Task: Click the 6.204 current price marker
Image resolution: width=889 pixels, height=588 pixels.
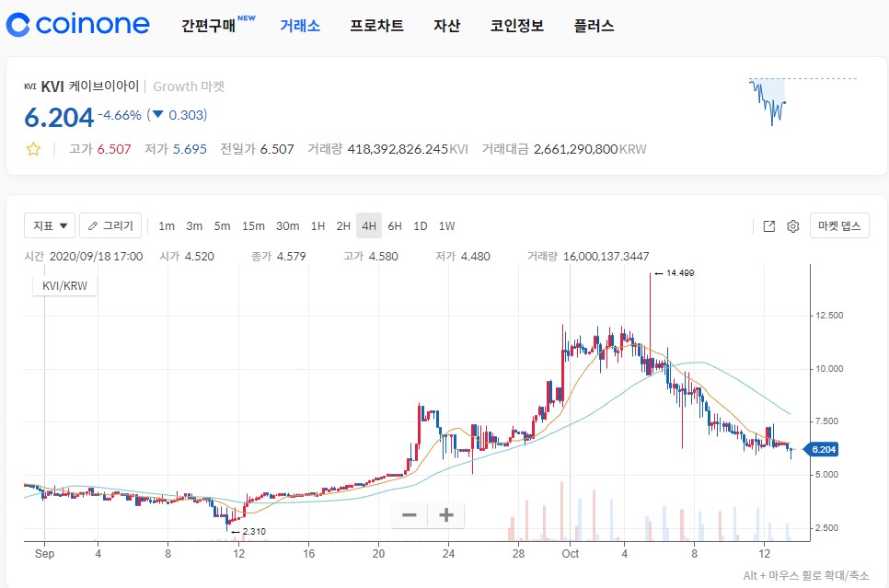Action: pos(821,450)
